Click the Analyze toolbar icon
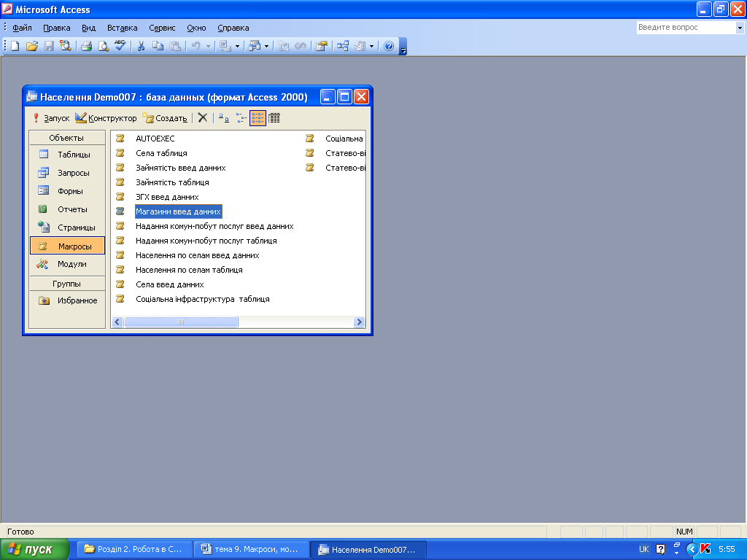 [255, 46]
